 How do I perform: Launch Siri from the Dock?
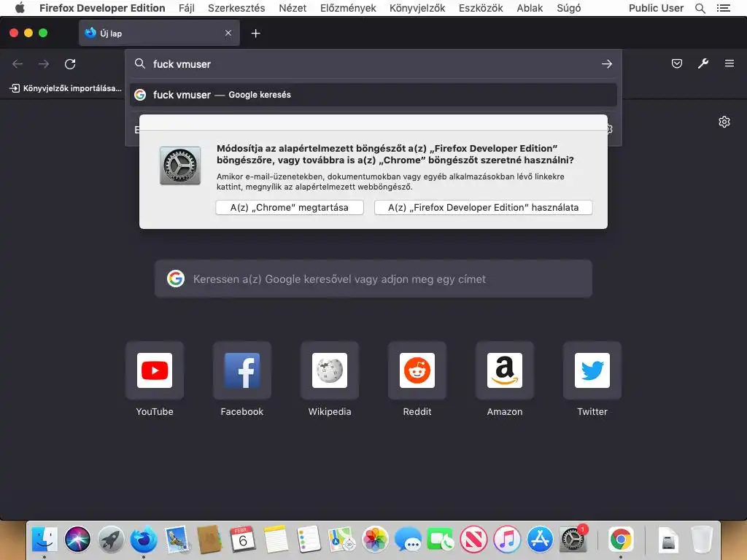77,540
